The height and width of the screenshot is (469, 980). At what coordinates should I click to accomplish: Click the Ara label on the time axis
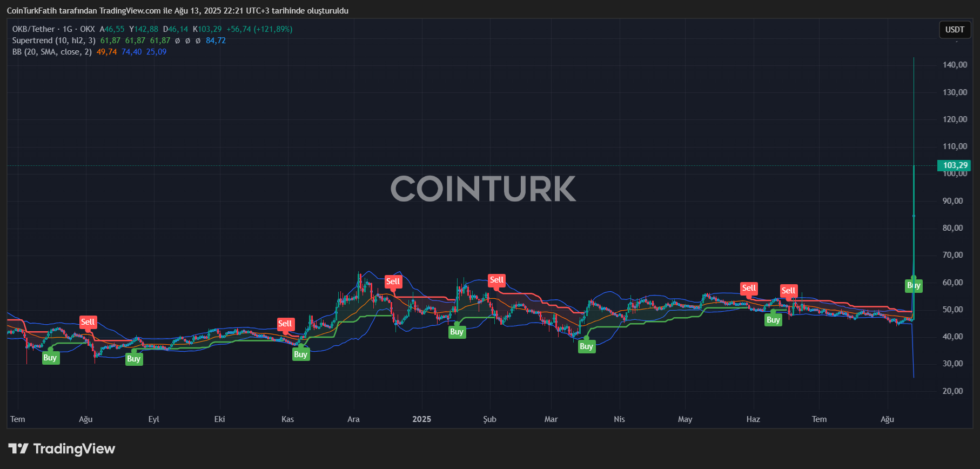(x=353, y=419)
